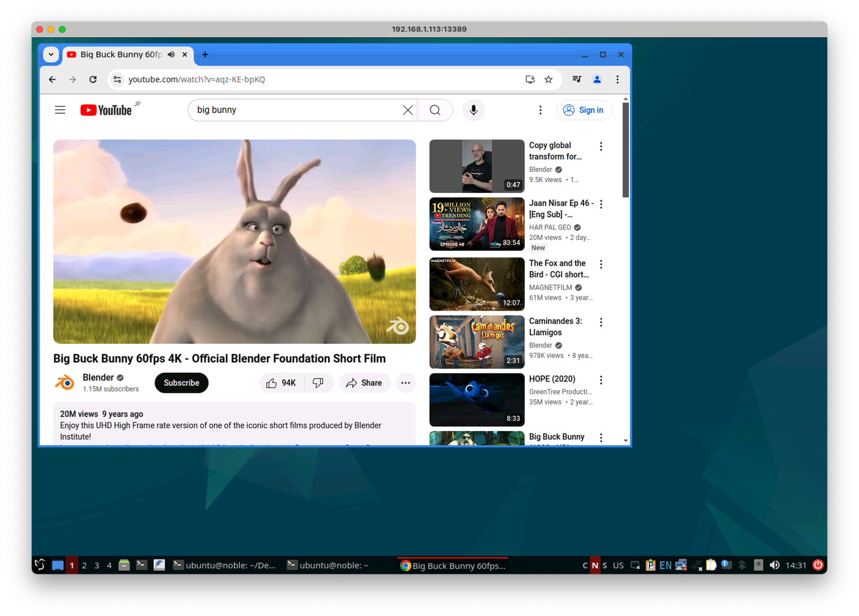859x616 pixels.
Task: Open 'The Fox and the Bird - CGI short...' title
Action: click(559, 269)
